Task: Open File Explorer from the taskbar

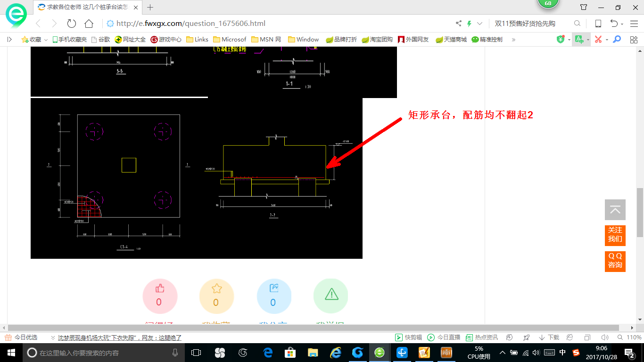Action: [x=313, y=353]
